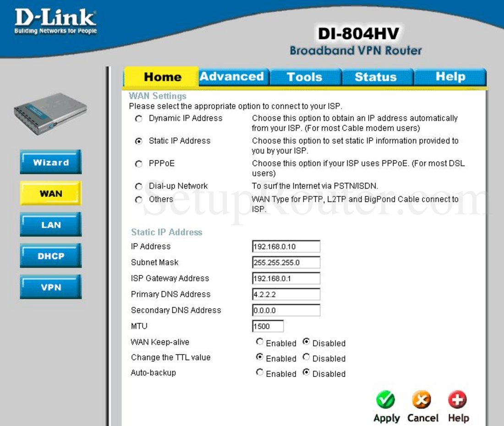Open the VPN settings page

click(x=51, y=287)
